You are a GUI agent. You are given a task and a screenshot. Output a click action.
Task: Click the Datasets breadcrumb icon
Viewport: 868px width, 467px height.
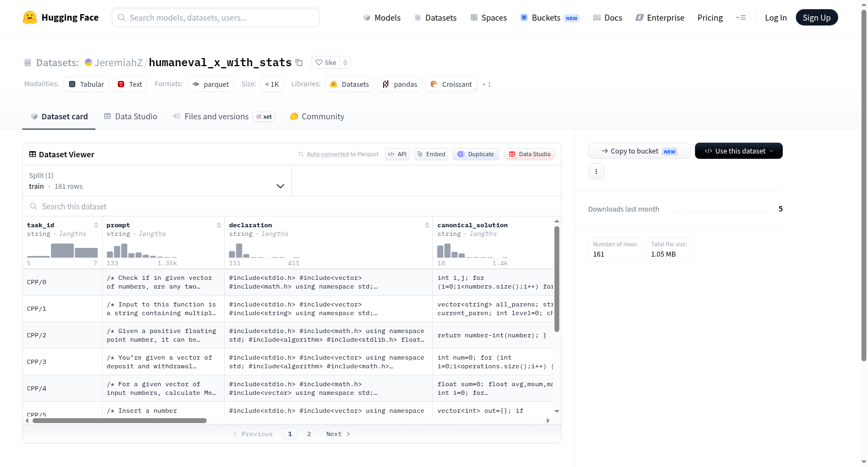[x=28, y=62]
